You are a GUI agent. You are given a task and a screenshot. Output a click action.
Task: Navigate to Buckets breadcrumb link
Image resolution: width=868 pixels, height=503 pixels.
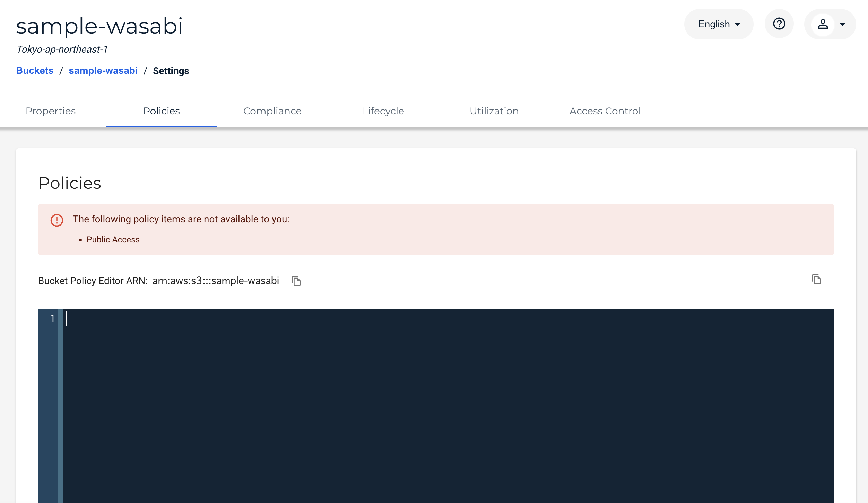pos(35,71)
